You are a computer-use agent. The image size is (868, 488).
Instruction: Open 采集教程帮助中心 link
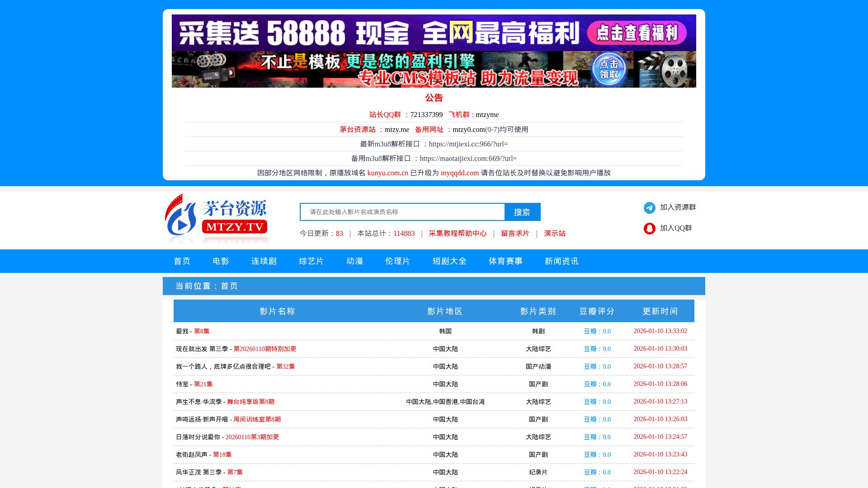[x=458, y=234]
